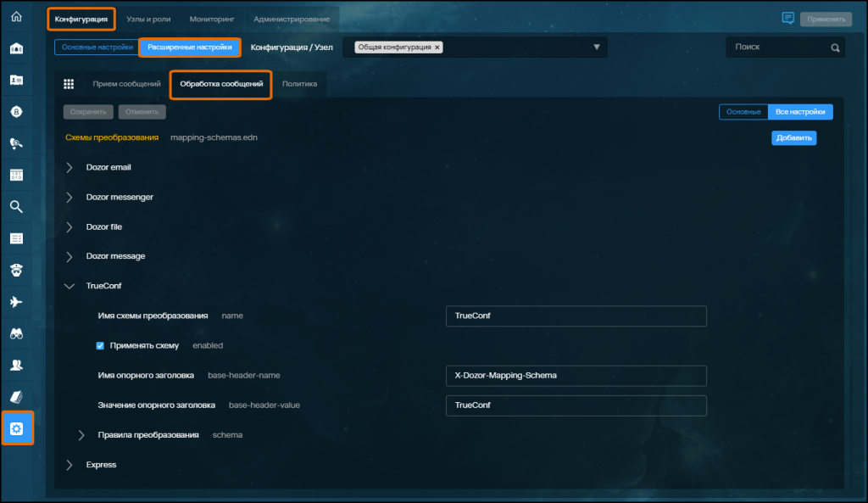Image resolution: width=868 pixels, height=503 pixels.
Task: Click the settings gear icon in sidebar
Action: 16,428
